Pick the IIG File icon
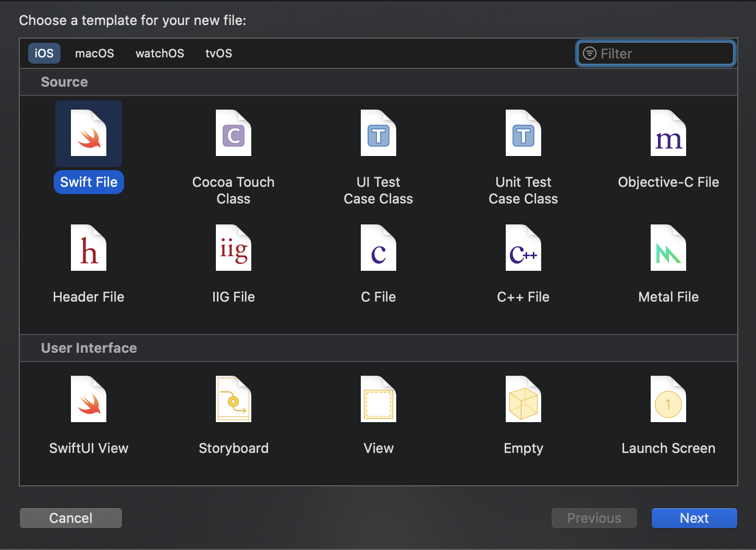 [x=234, y=248]
